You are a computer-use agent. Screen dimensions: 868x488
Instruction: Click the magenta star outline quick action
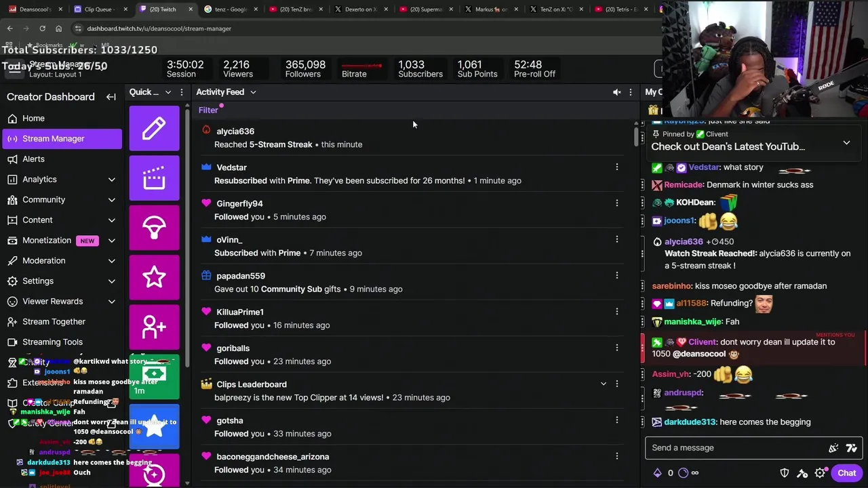[x=154, y=277]
